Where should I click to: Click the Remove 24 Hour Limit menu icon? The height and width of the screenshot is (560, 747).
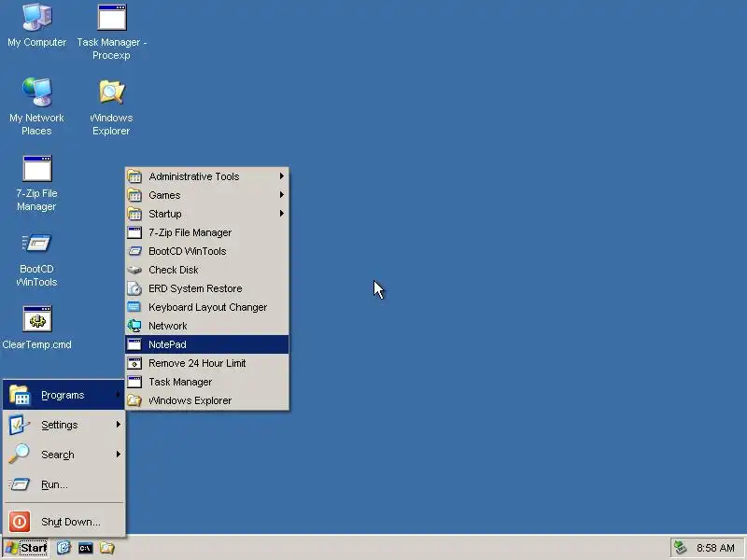click(x=134, y=363)
